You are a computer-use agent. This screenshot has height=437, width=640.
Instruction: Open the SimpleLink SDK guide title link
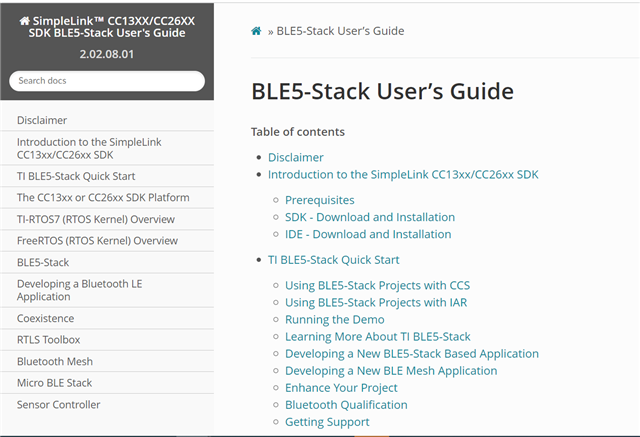point(107,28)
